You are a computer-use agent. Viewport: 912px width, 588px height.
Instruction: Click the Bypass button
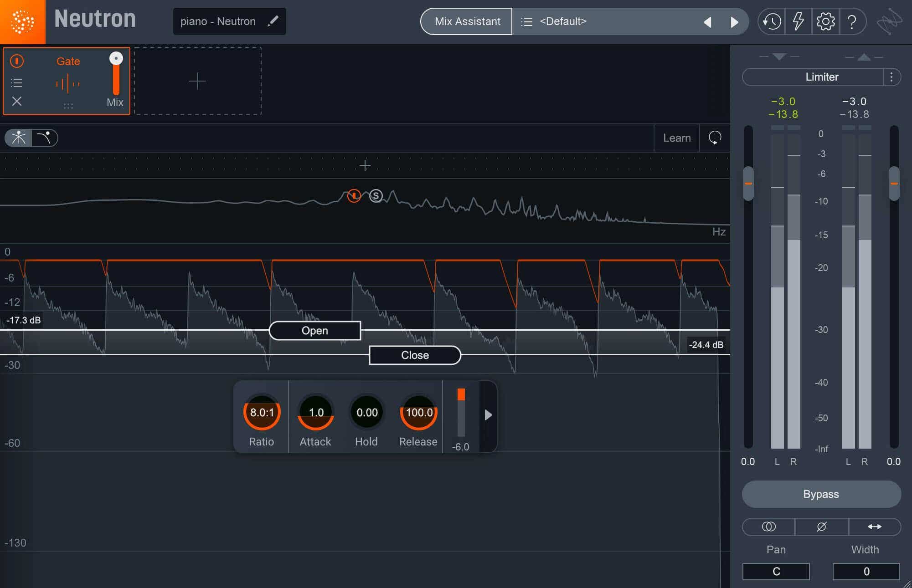tap(821, 494)
